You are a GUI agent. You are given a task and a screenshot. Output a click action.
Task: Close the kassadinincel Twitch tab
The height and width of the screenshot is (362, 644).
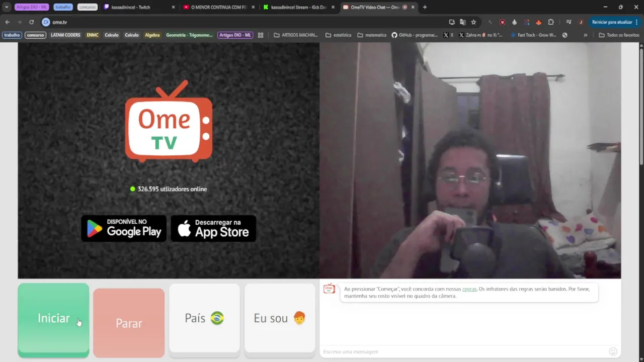pos(174,7)
